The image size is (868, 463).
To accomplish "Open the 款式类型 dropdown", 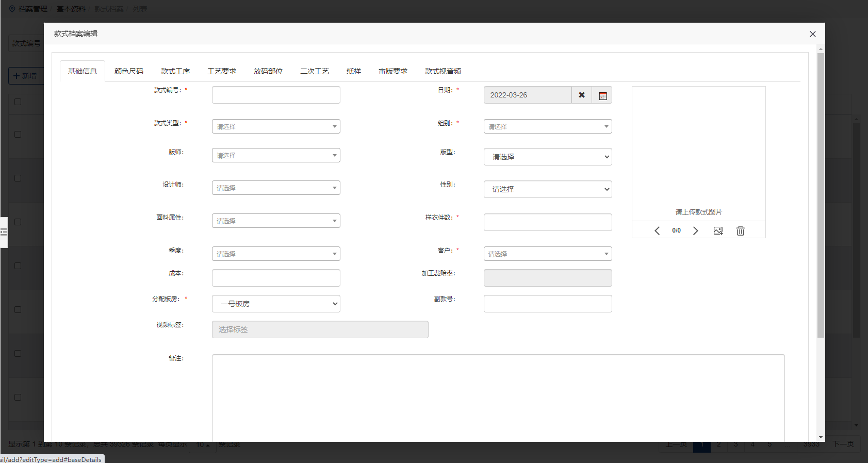I will pos(276,126).
